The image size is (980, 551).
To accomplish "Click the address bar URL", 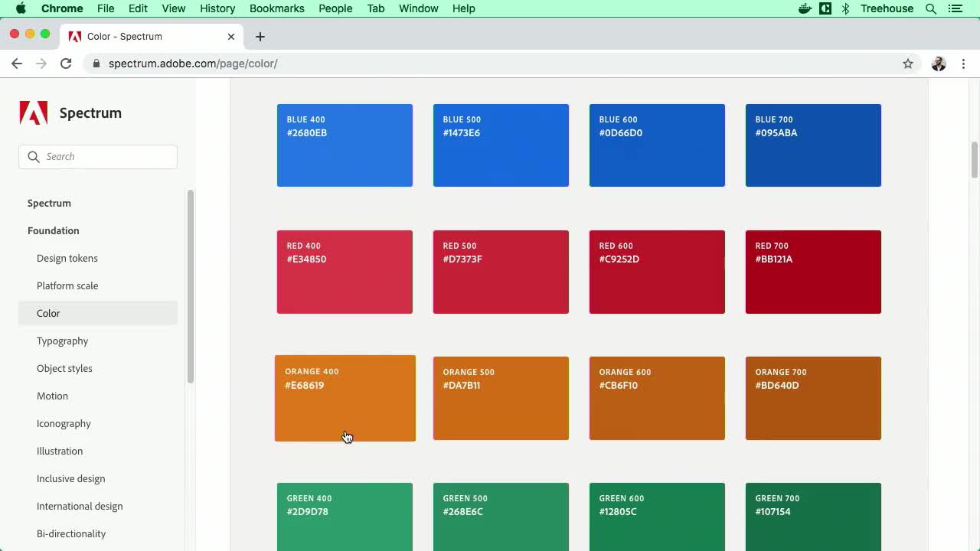I will pyautogui.click(x=193, y=64).
